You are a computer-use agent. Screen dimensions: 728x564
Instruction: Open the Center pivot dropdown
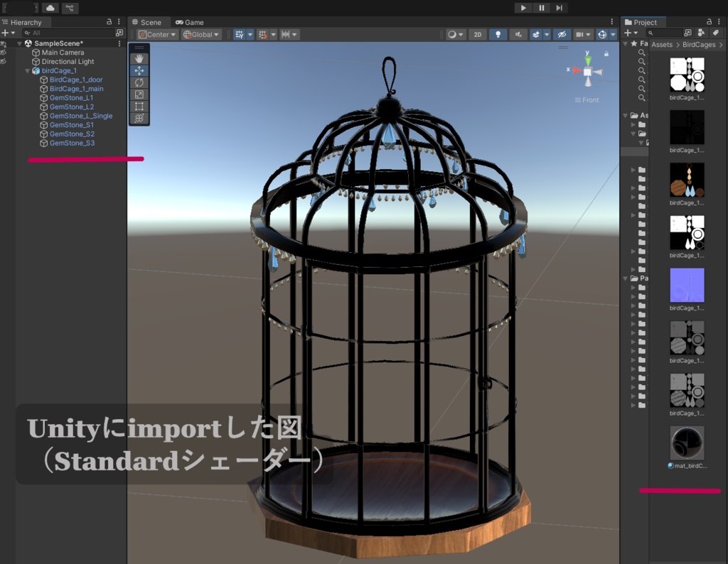156,34
